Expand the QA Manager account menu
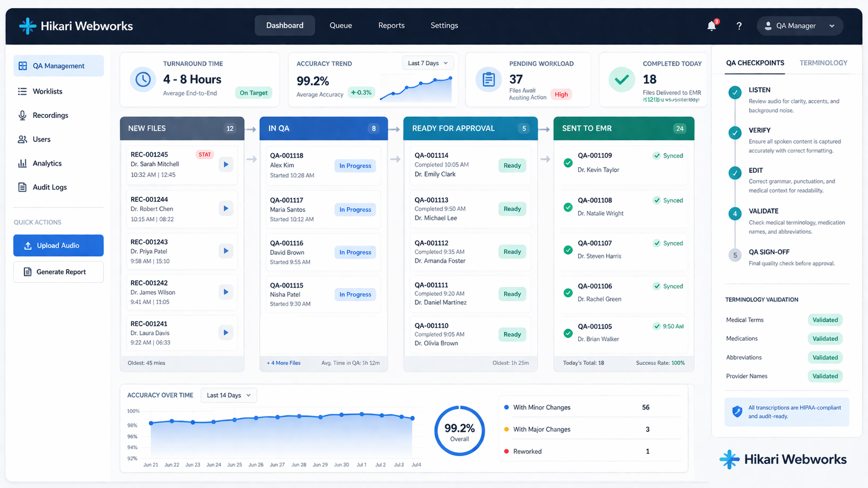 coord(799,26)
